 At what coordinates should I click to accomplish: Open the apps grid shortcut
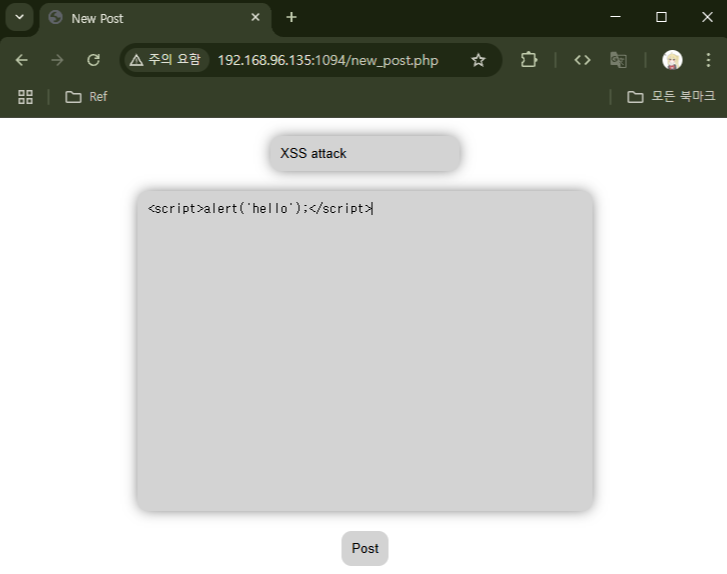pos(25,97)
